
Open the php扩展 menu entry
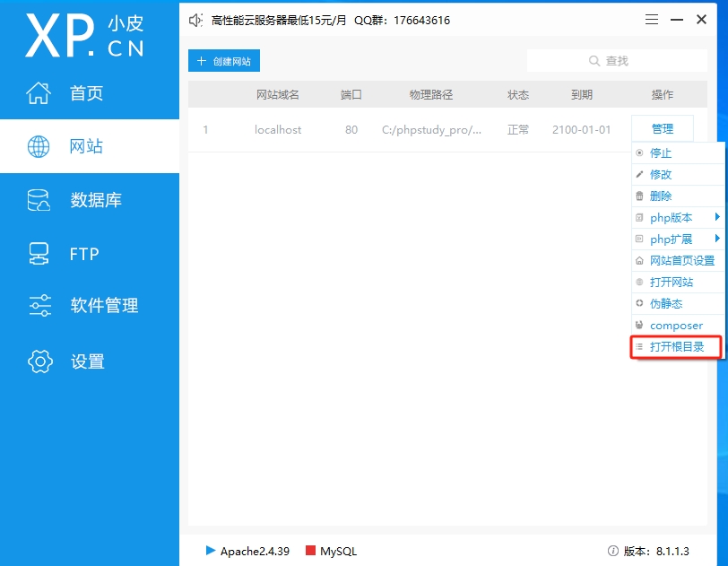pyautogui.click(x=678, y=239)
